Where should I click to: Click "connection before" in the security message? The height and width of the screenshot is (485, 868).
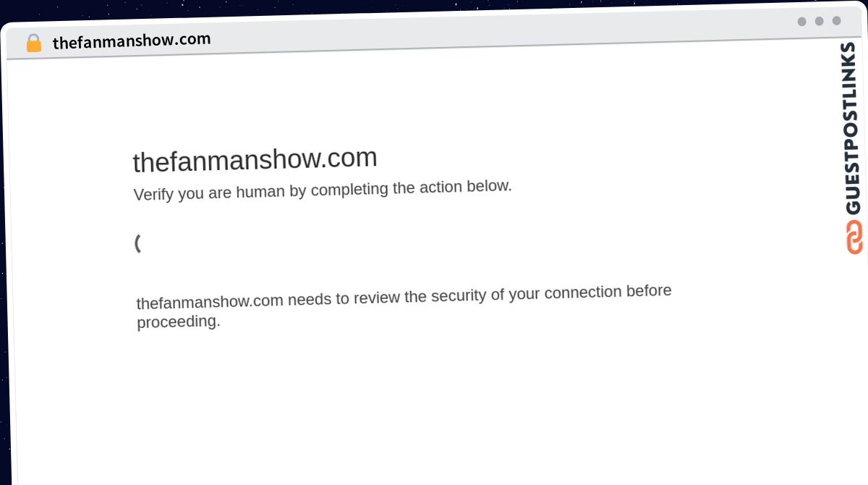608,292
